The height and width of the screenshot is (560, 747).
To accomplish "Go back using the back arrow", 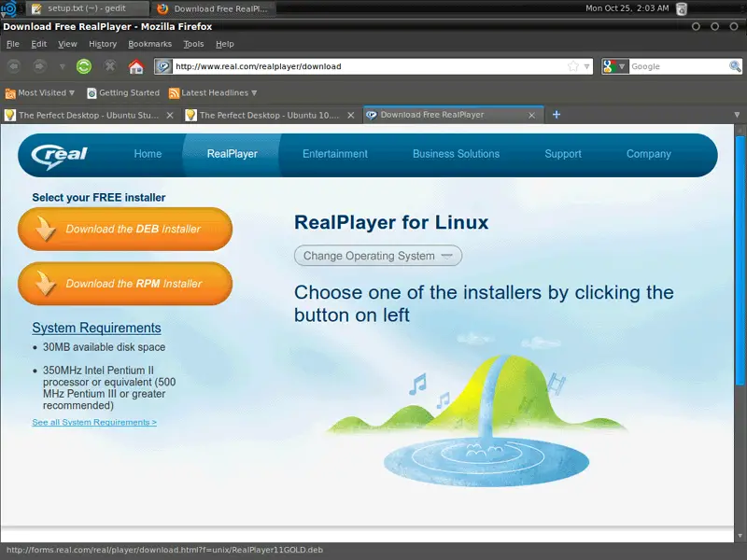I will coord(14,66).
